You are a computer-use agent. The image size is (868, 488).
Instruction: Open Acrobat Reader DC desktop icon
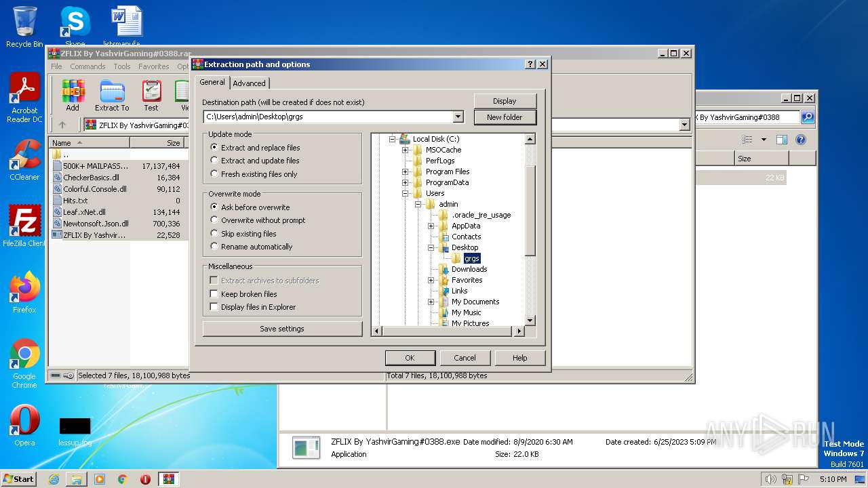click(x=24, y=98)
